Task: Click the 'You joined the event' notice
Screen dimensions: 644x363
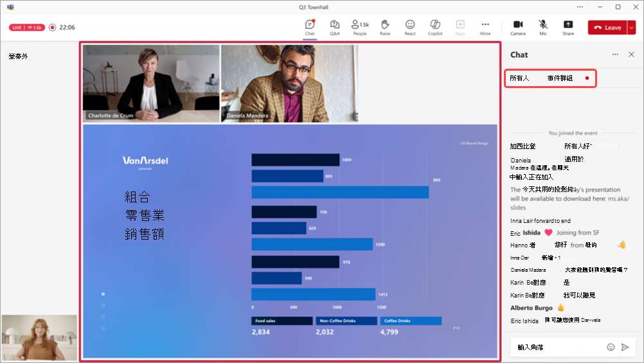Action: coord(573,133)
